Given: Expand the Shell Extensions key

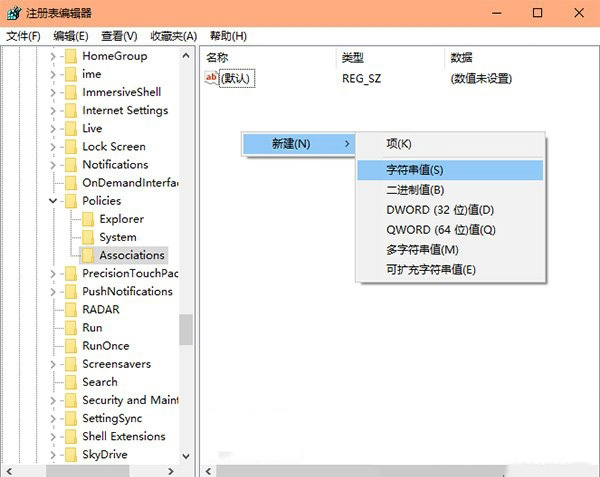Looking at the screenshot, I should (x=53, y=436).
